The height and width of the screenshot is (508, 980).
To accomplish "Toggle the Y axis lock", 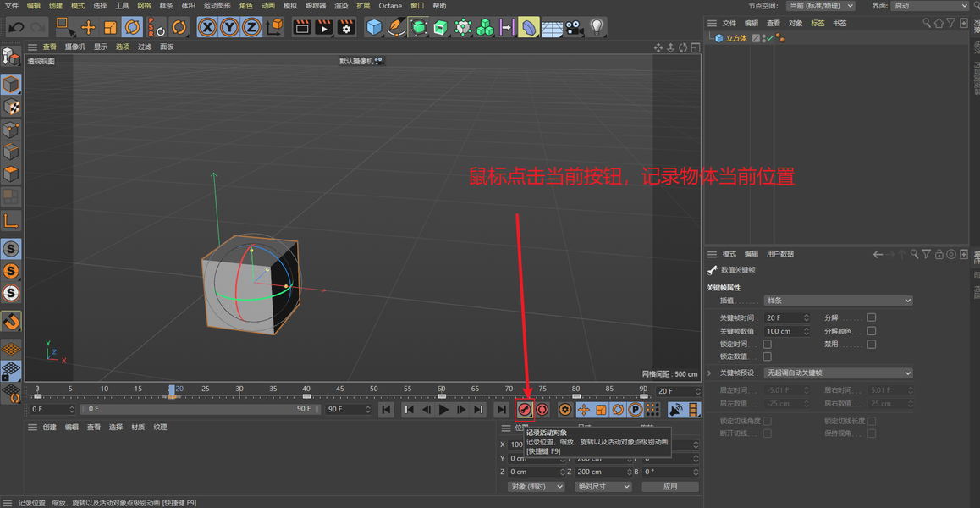I will click(x=230, y=27).
